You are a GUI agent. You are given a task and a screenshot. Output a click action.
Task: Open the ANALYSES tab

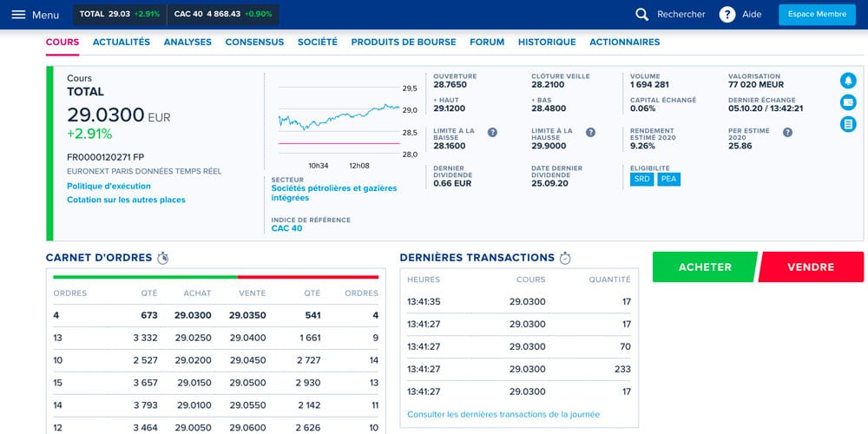(x=187, y=42)
